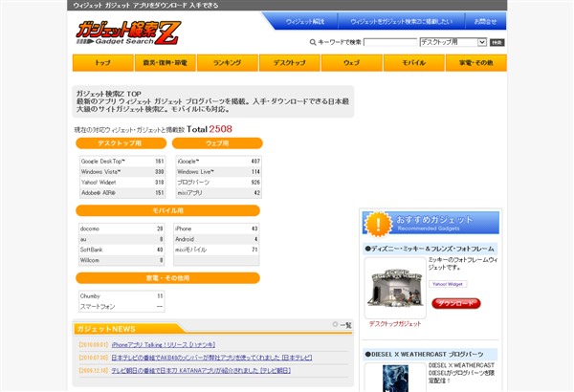
Task: Click the 検索 search button
Action: (497, 42)
